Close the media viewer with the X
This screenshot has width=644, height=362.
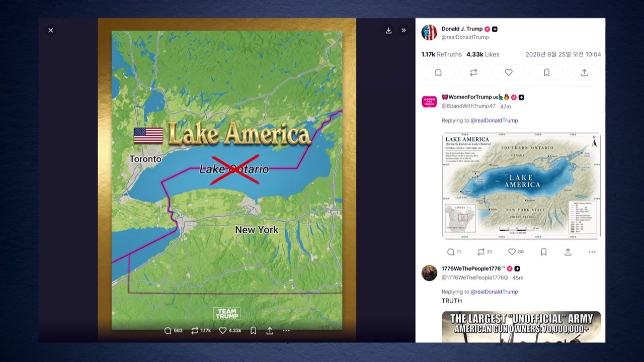coord(51,30)
